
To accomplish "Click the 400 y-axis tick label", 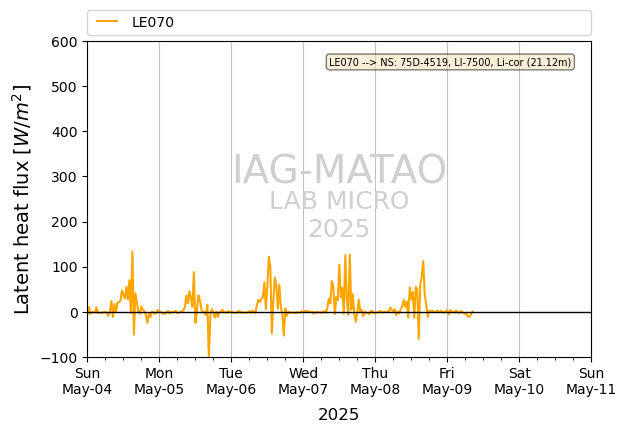I will (64, 132).
